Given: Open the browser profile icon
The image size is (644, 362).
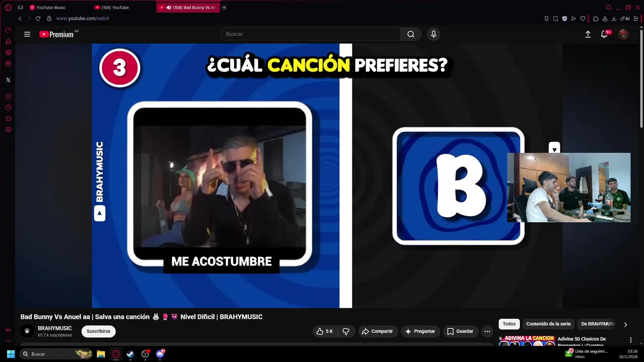Looking at the screenshot, I should [x=605, y=19].
